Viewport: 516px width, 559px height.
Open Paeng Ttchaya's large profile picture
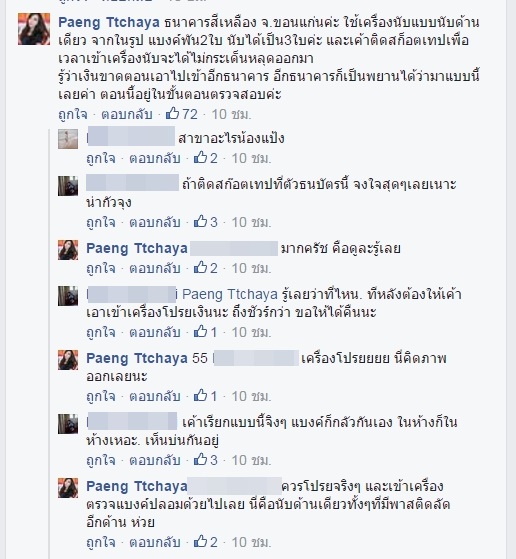[x=34, y=29]
